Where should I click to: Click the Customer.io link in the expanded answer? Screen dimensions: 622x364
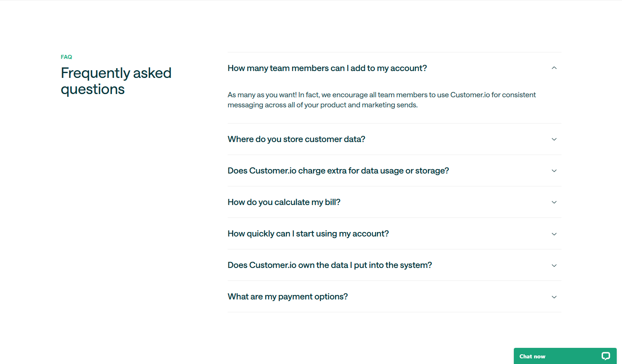[x=471, y=94]
